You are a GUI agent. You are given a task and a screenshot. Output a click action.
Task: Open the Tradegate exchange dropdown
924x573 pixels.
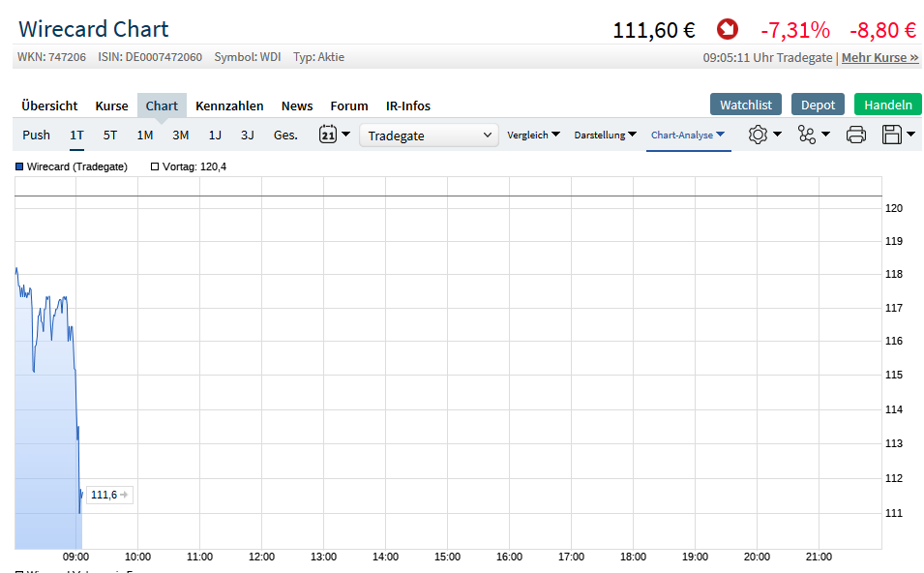pos(429,136)
